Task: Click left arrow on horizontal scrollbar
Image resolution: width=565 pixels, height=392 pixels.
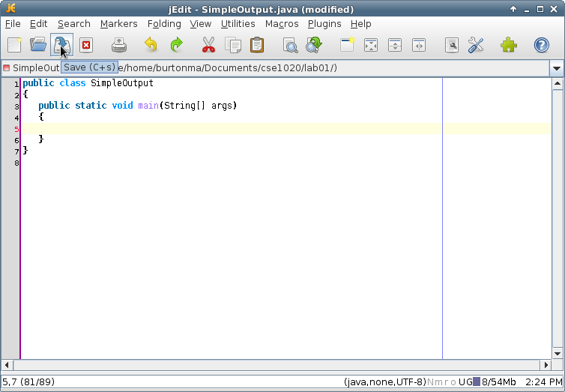Action: pyautogui.click(x=7, y=365)
